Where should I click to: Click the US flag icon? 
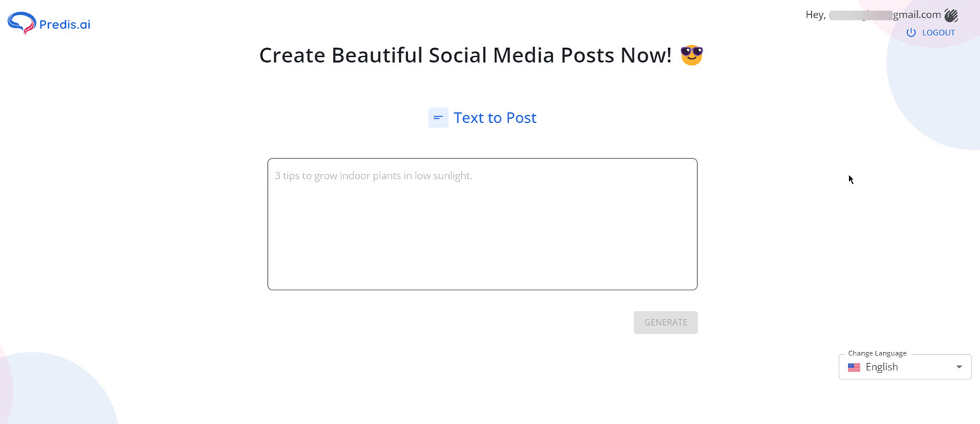point(854,367)
